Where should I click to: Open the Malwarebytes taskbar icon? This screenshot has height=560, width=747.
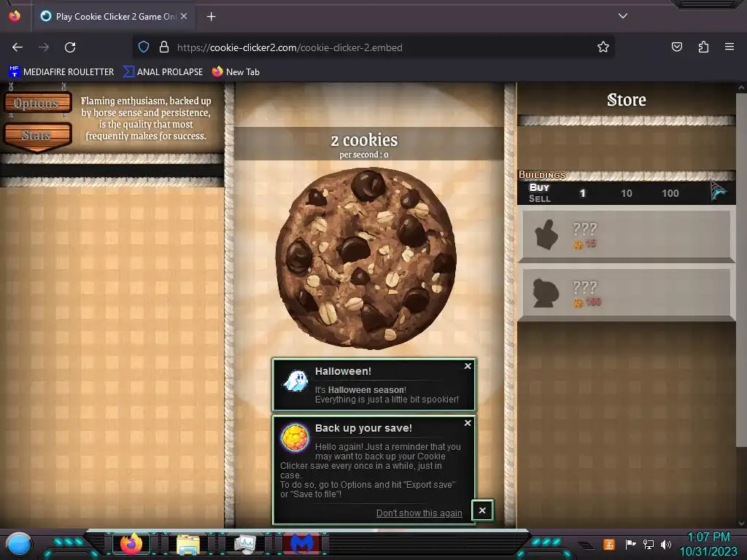click(x=302, y=544)
